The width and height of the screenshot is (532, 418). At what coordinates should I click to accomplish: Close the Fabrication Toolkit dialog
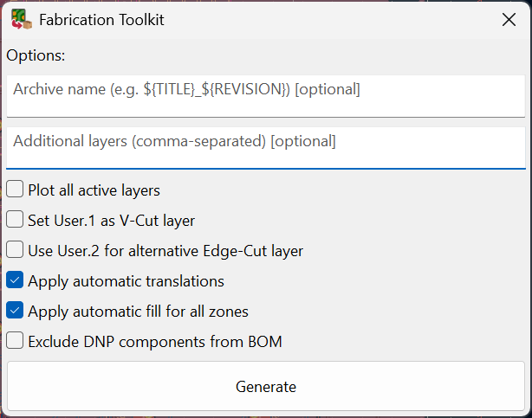click(x=509, y=19)
